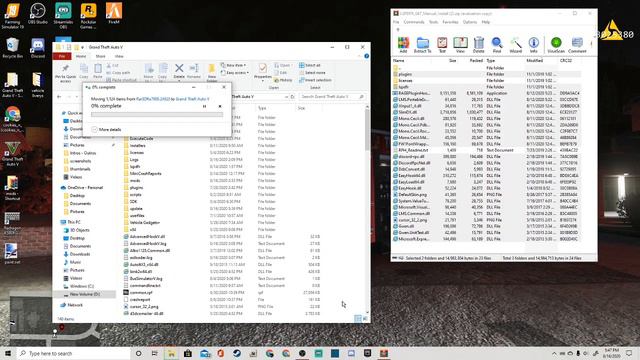This screenshot has height=360, width=640.
Task: Click the Paste icon in Explorer ribbon
Action: [98, 71]
